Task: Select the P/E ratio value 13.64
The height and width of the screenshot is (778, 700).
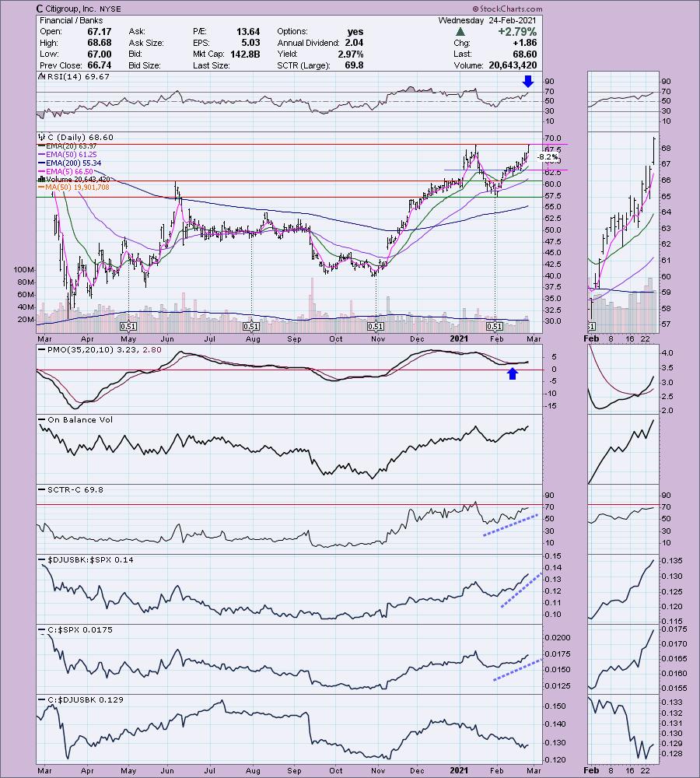Action: click(248, 31)
